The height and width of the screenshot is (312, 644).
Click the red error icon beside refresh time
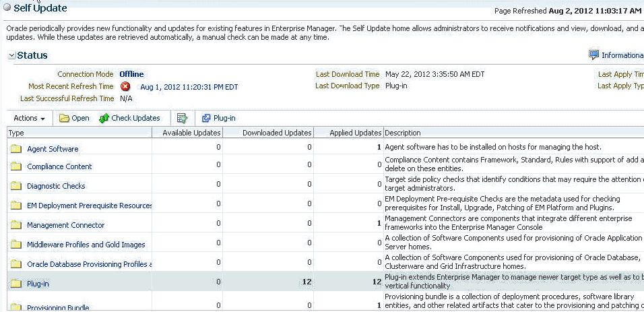click(125, 87)
